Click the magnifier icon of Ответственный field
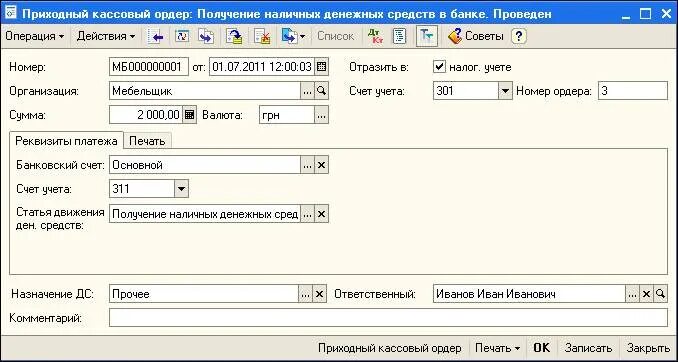678x362 pixels. [660, 294]
